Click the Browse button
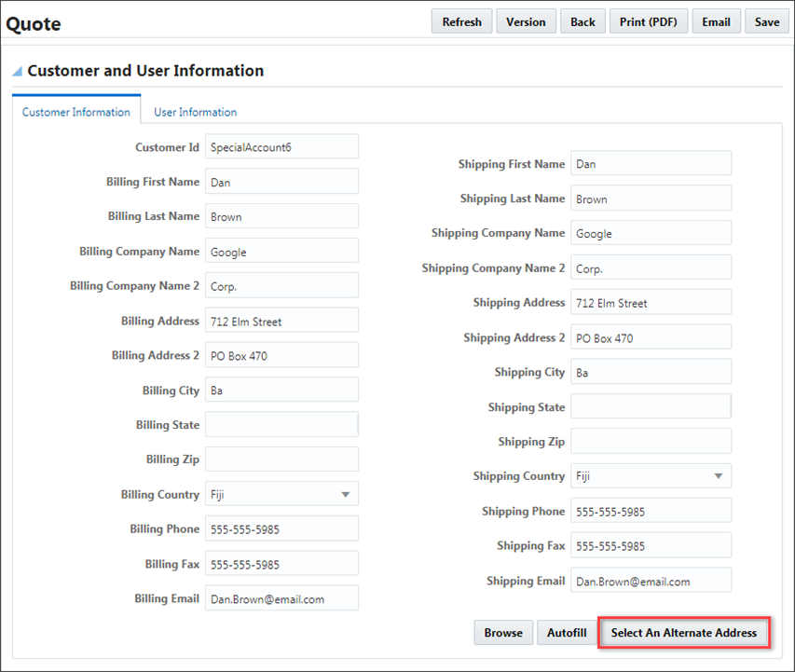Image resolution: width=795 pixels, height=672 pixels. (x=503, y=632)
